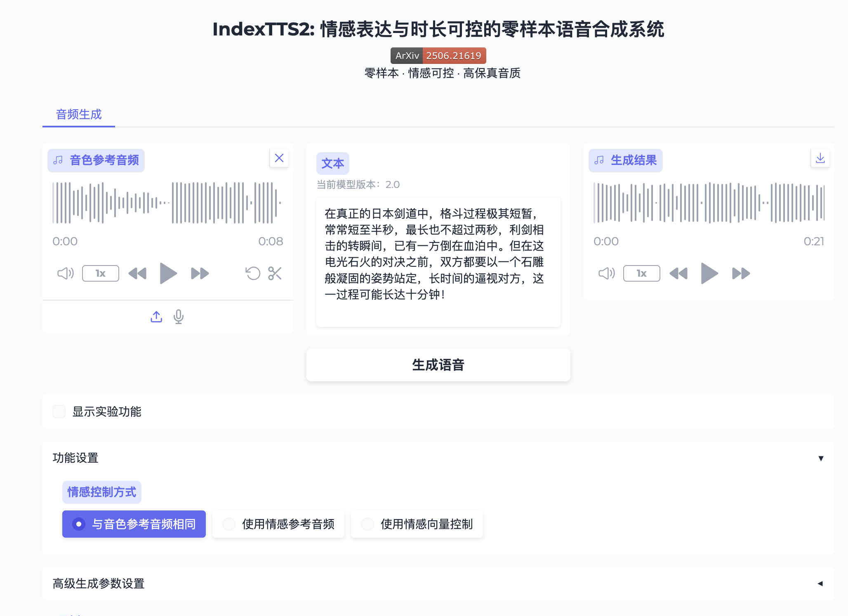Mute volume of reference audio player
The width and height of the screenshot is (848, 616).
(x=65, y=273)
